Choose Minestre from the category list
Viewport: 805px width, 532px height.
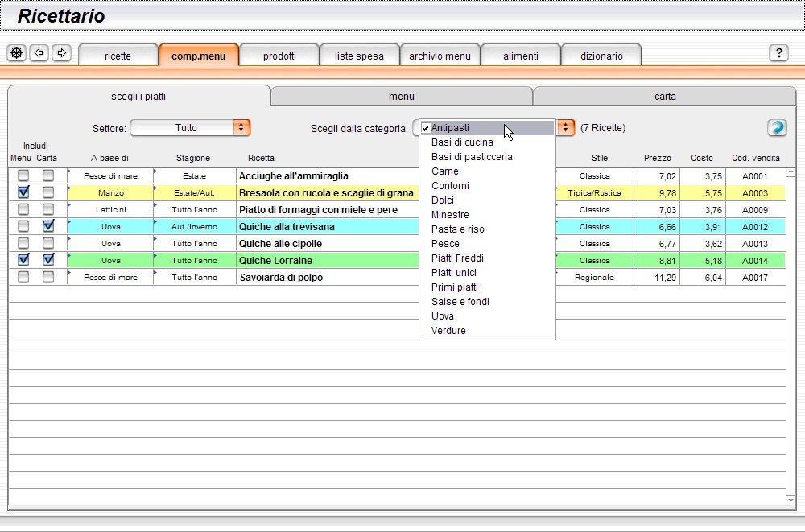(x=487, y=215)
